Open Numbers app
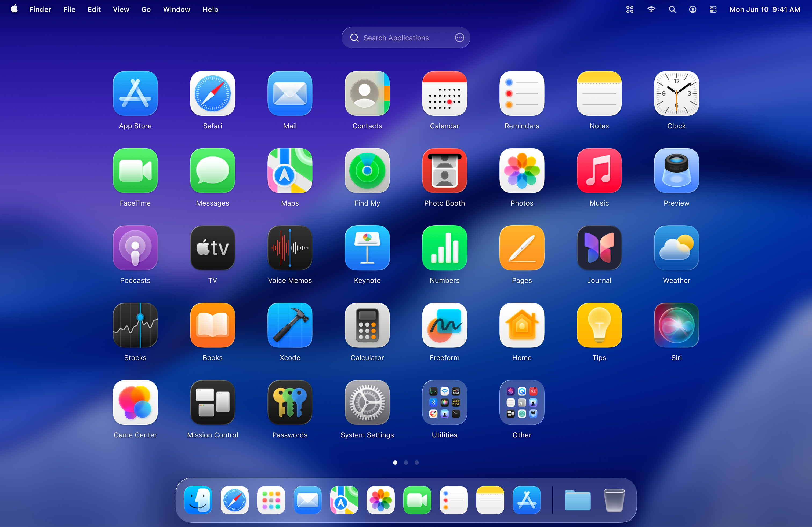The height and width of the screenshot is (527, 812). coord(445,248)
